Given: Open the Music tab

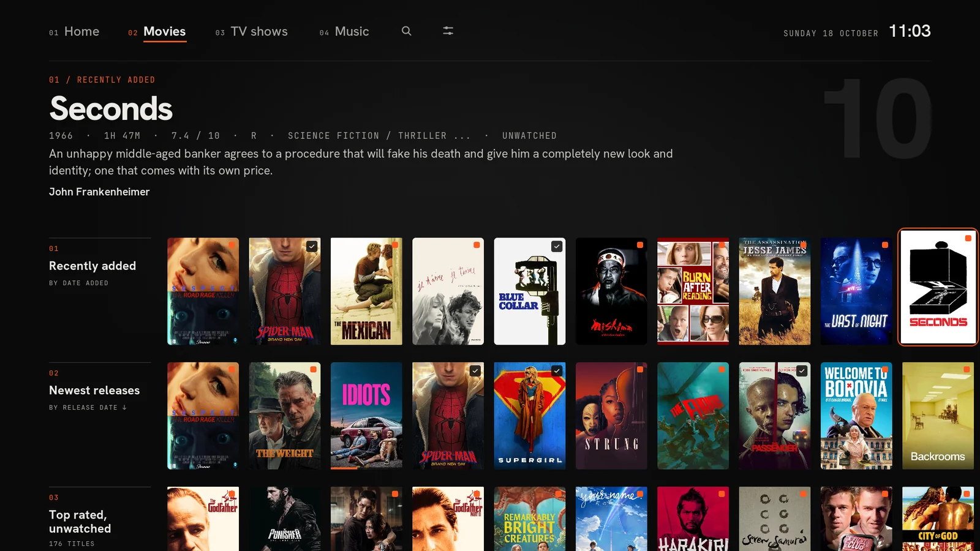Looking at the screenshot, I should (344, 31).
